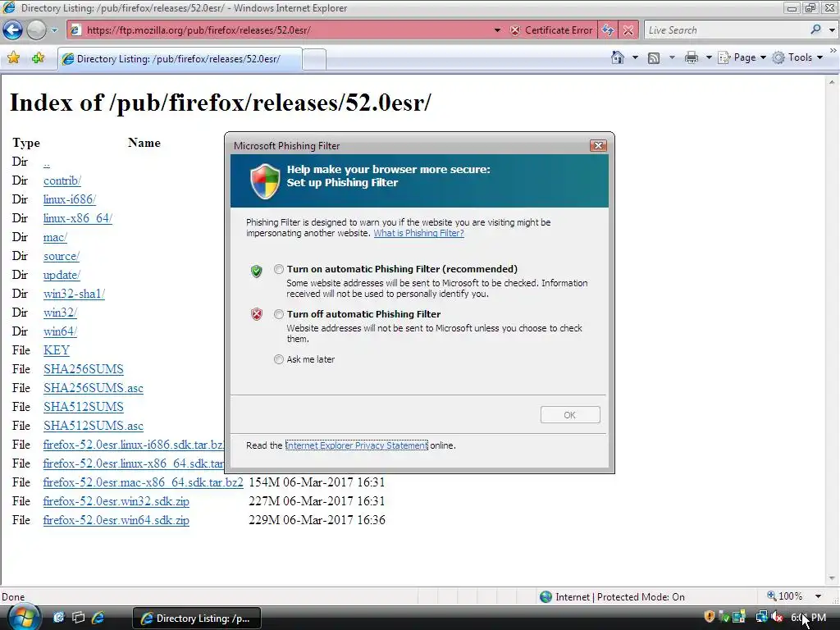
Task: Open the recent pages dropdown beside Forward
Action: [54, 30]
